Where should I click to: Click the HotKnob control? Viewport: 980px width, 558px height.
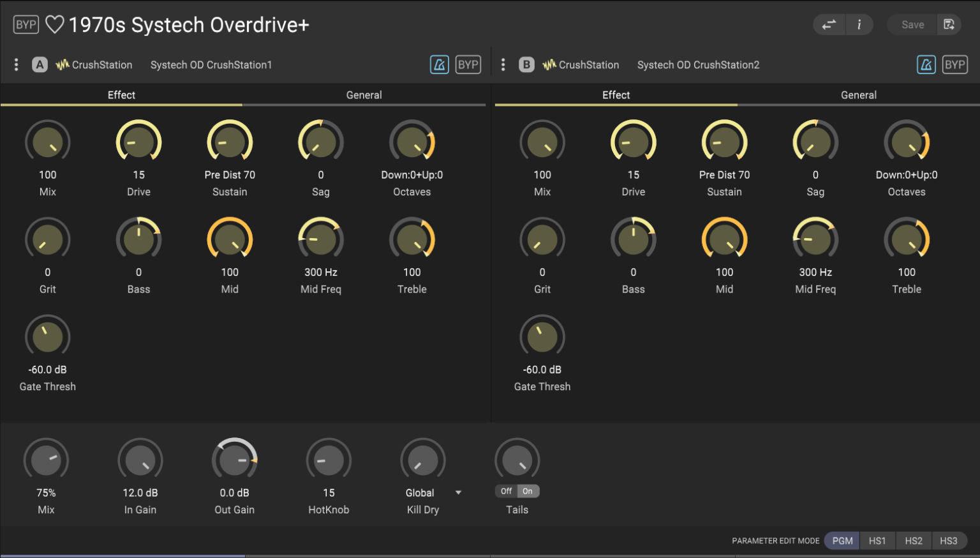coord(329,460)
